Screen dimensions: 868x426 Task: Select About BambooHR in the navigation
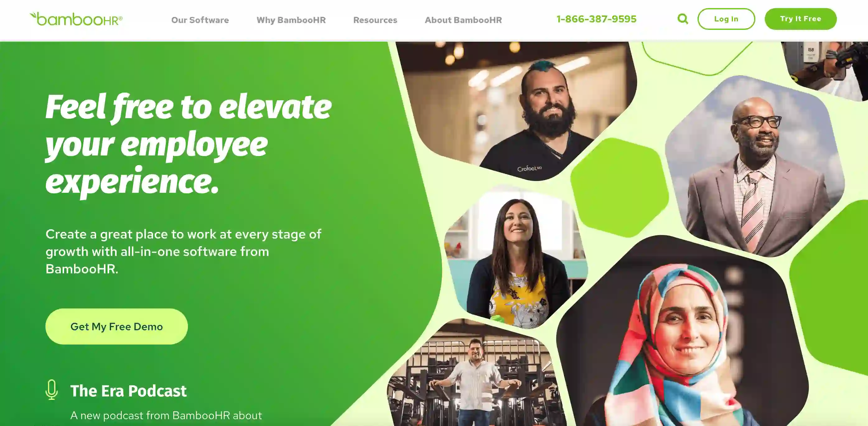pyautogui.click(x=463, y=20)
